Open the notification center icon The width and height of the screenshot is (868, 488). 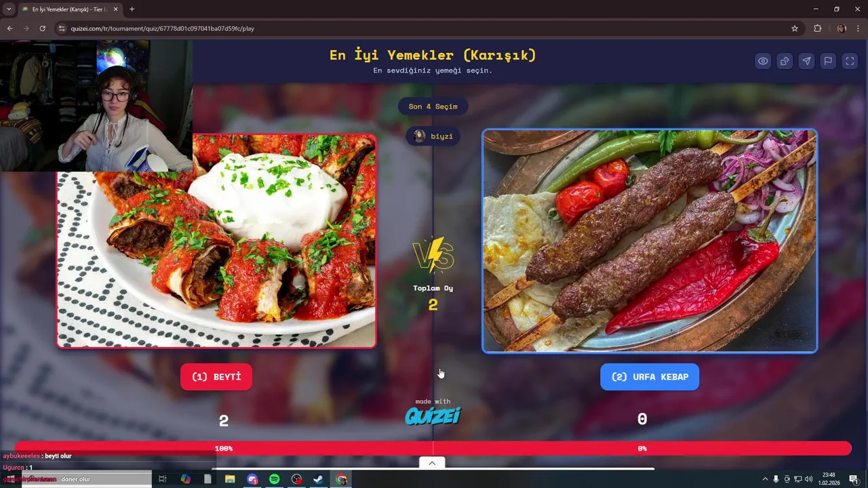click(854, 479)
